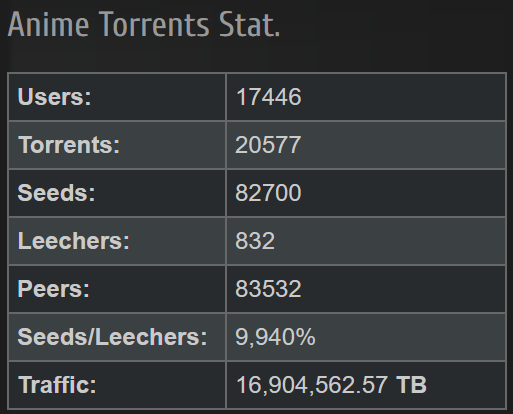Select the Seeds: label cell

(117, 193)
